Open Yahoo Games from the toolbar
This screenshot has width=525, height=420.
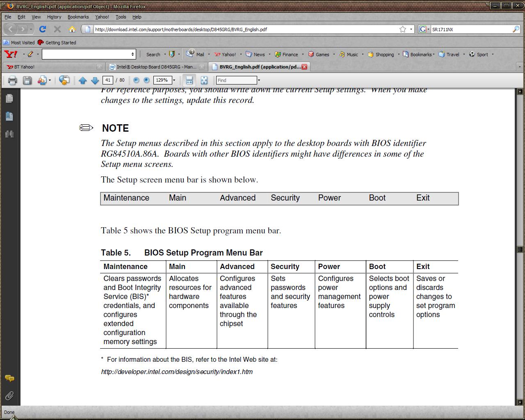pyautogui.click(x=319, y=54)
